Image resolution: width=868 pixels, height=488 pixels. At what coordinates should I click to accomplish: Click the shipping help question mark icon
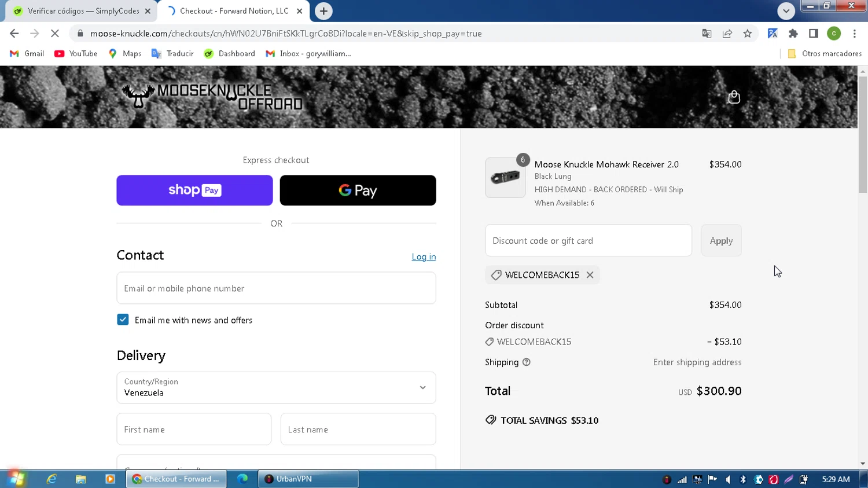click(x=526, y=362)
